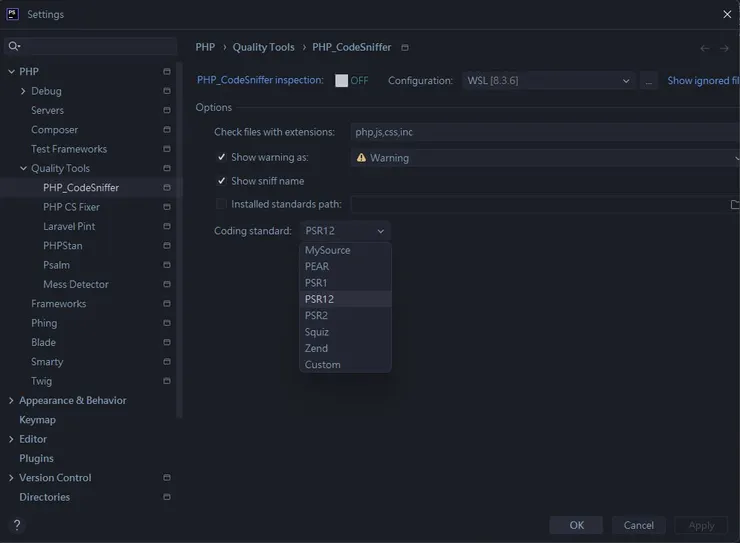The width and height of the screenshot is (740, 543).
Task: Open the Keymap settings page
Action: [37, 419]
